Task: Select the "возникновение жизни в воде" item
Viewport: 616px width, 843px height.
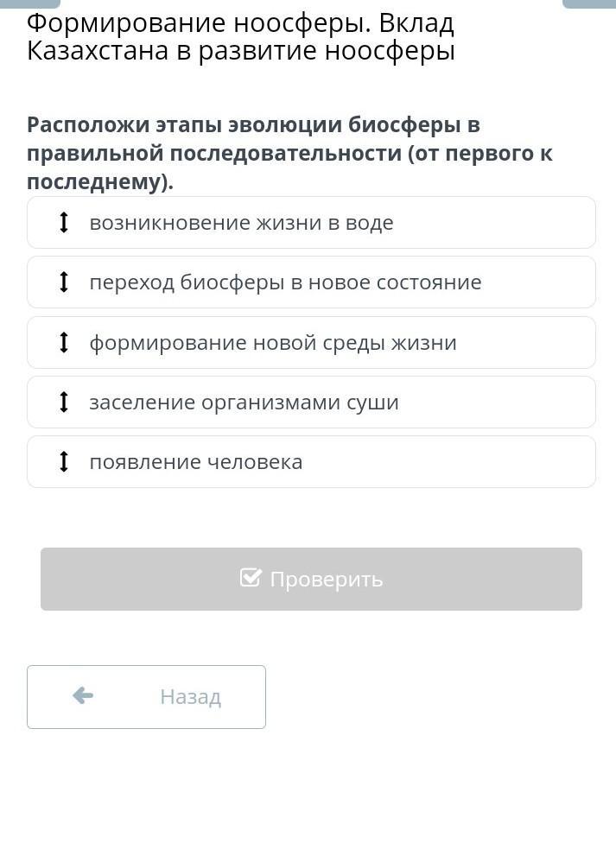Action: point(311,223)
